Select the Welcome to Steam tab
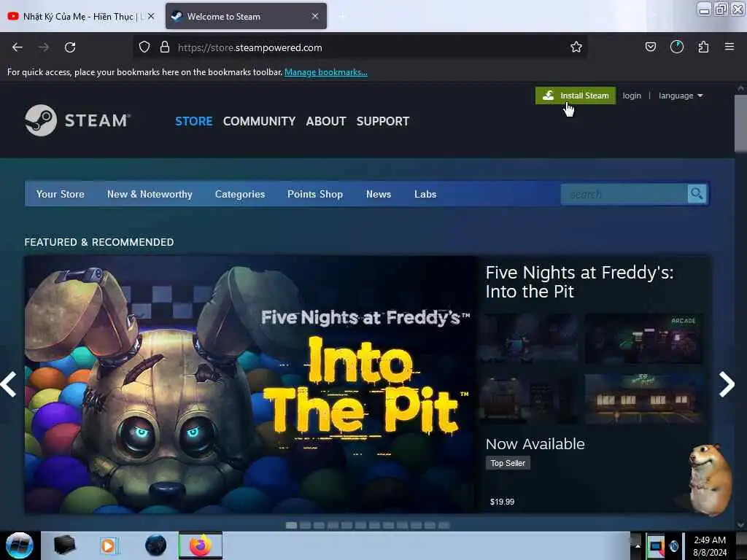This screenshot has width=747, height=560. pos(246,16)
